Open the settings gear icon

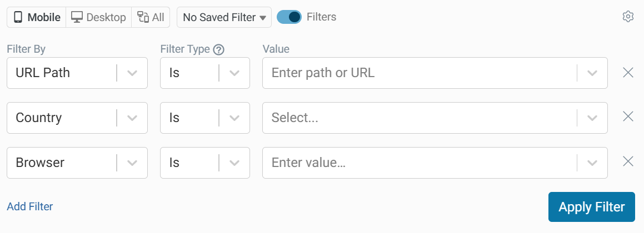tap(628, 17)
